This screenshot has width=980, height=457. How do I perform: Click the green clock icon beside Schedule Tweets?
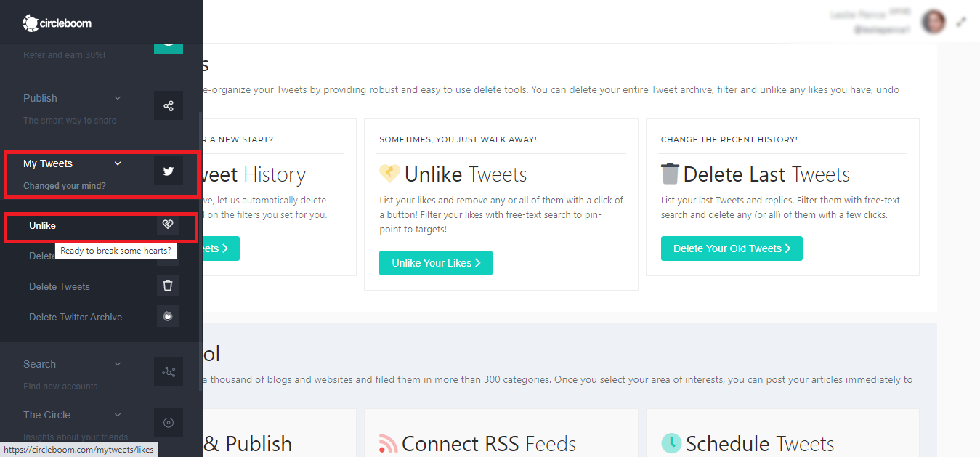point(671,442)
